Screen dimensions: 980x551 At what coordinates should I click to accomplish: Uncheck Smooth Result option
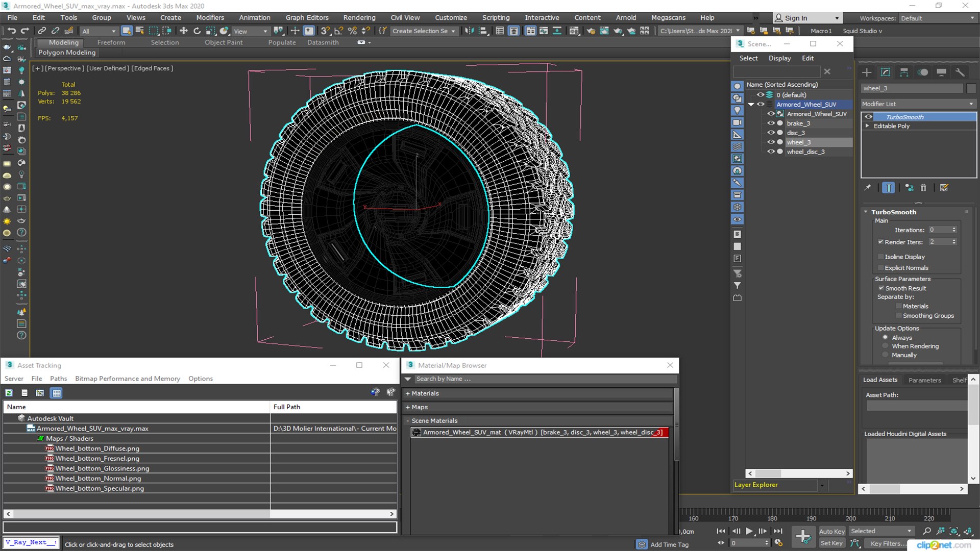click(880, 288)
